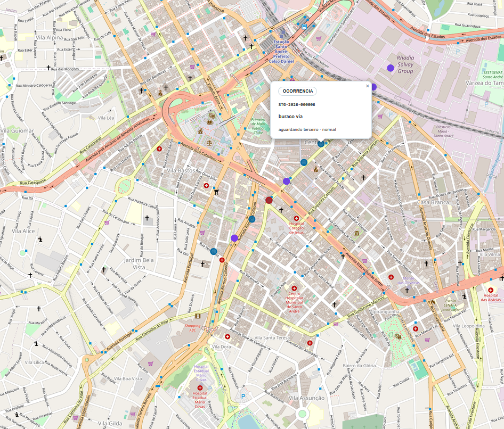Click the OCORRENCIA badge in popup
The image size is (504, 429).
pos(298,91)
